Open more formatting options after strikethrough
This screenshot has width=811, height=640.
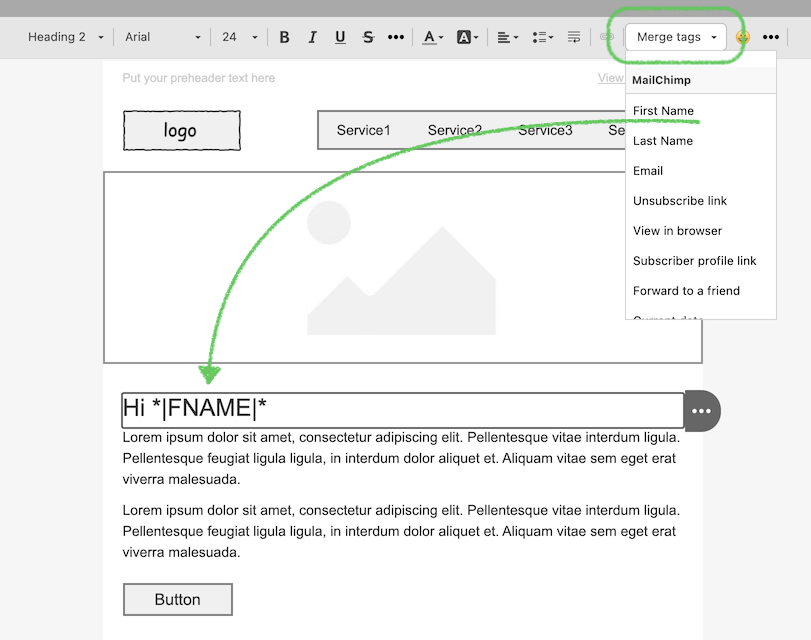(396, 37)
